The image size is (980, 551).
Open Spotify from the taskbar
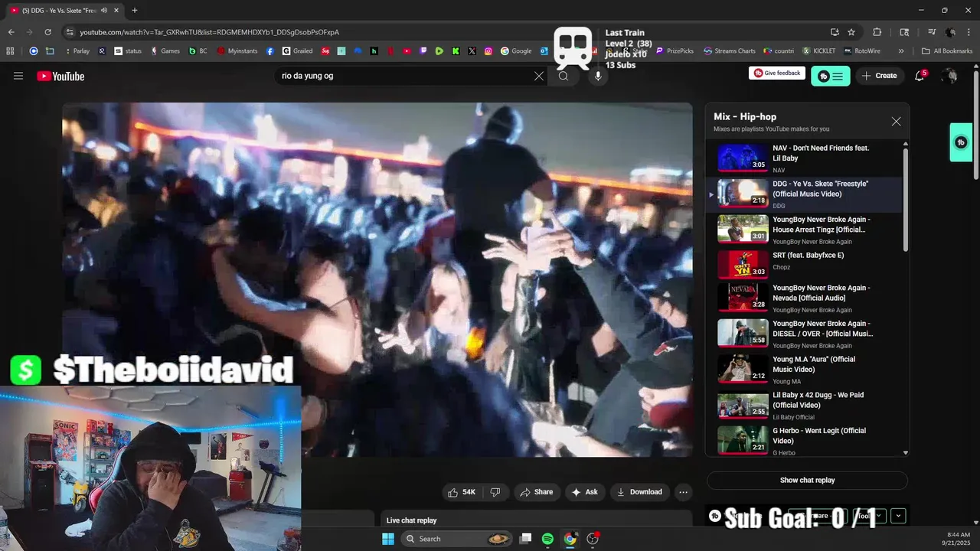547,539
